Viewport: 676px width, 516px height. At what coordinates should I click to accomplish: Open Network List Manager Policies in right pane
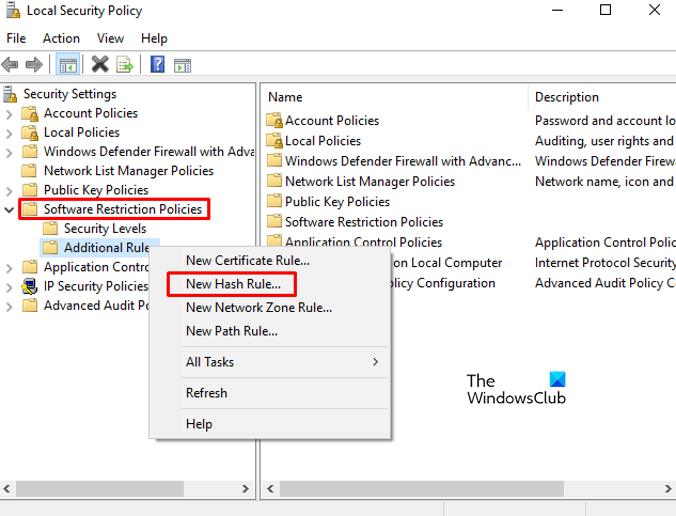[x=369, y=181]
